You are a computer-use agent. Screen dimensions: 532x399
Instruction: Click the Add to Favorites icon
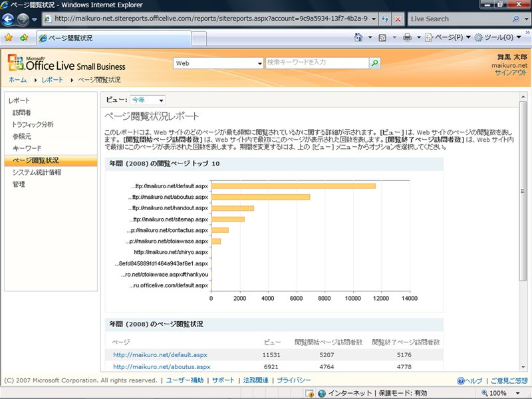point(24,37)
